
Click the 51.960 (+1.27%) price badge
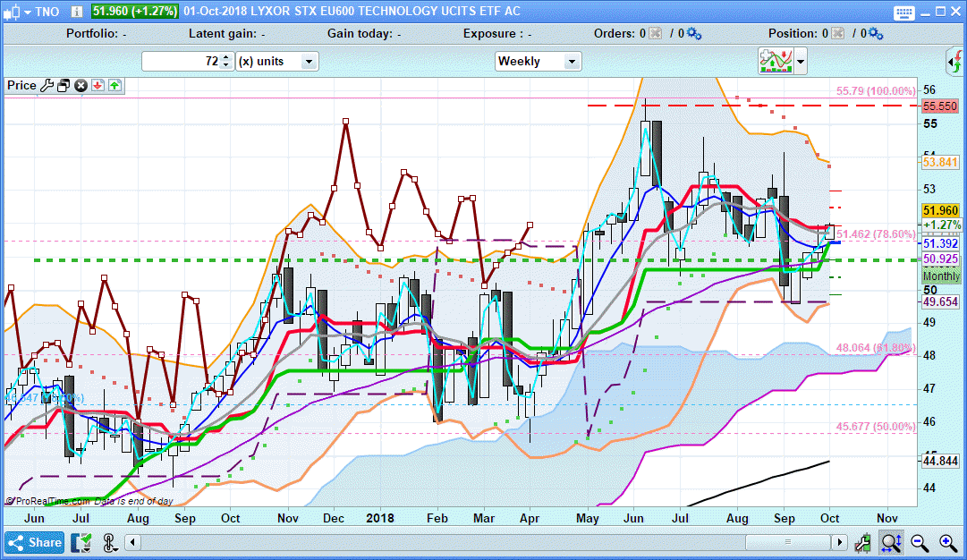pos(134,11)
